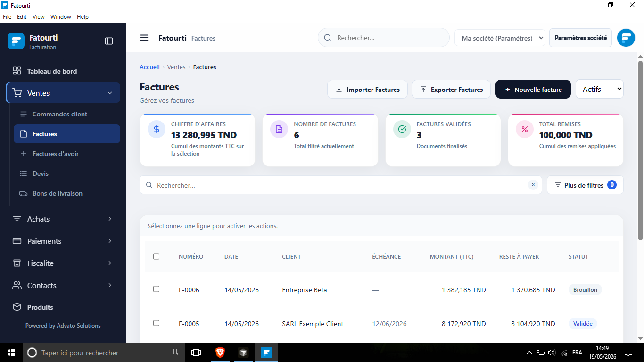
Task: Click the percent icon on Total remises card
Action: point(525,129)
